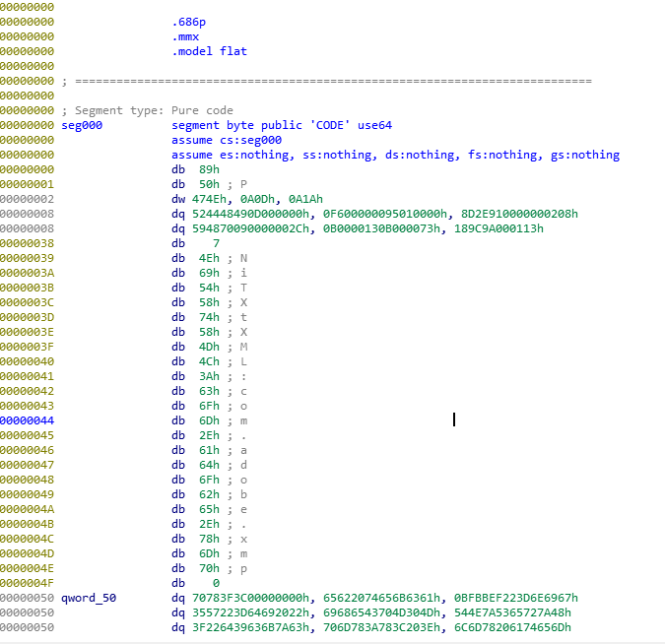This screenshot has width=665, height=644.
Task: Select value 74h with comment t
Action: click(x=209, y=317)
